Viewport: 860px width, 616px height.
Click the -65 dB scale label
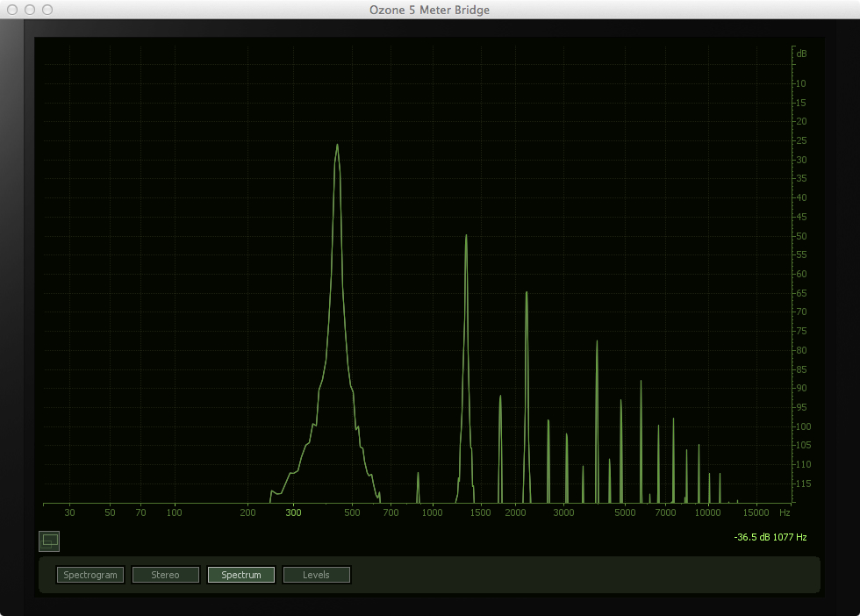800,293
